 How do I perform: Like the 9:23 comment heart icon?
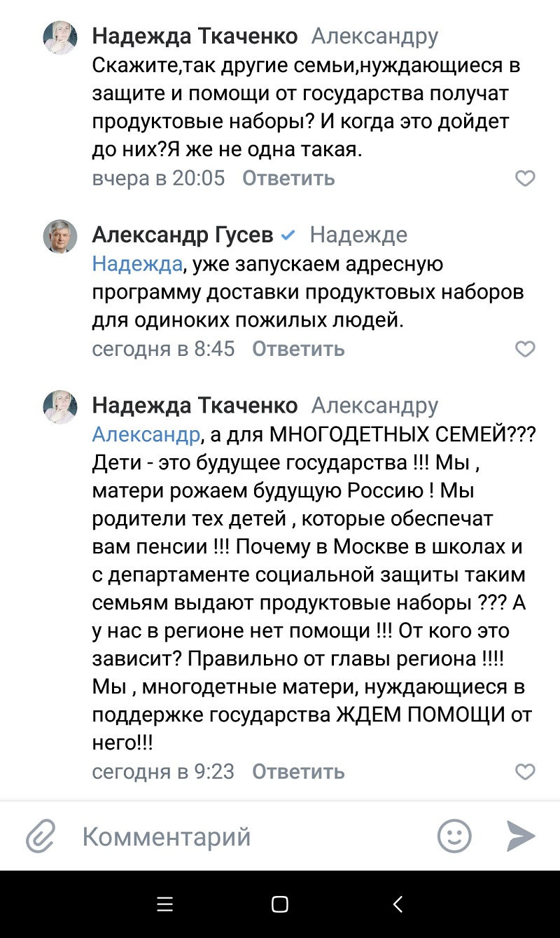(525, 772)
